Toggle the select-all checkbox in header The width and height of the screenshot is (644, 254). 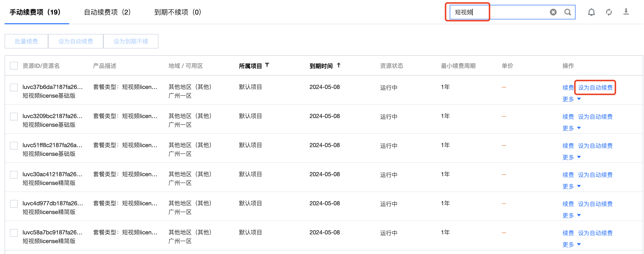coord(14,66)
